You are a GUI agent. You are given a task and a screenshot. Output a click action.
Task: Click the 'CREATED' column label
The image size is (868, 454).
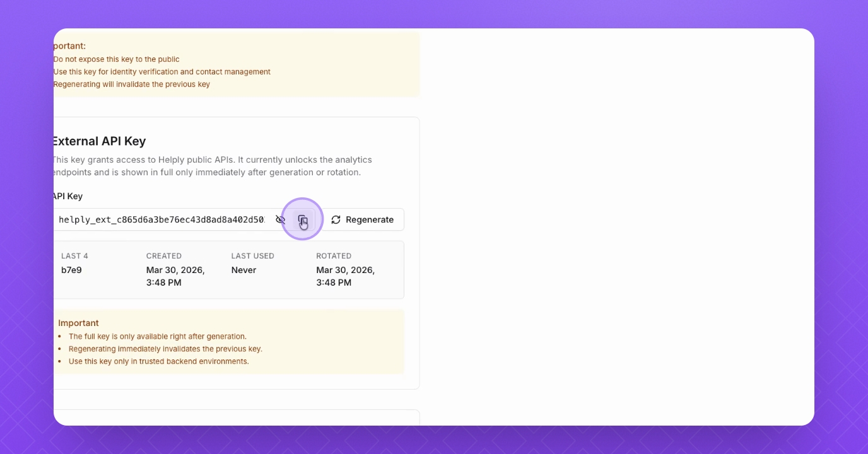(164, 256)
